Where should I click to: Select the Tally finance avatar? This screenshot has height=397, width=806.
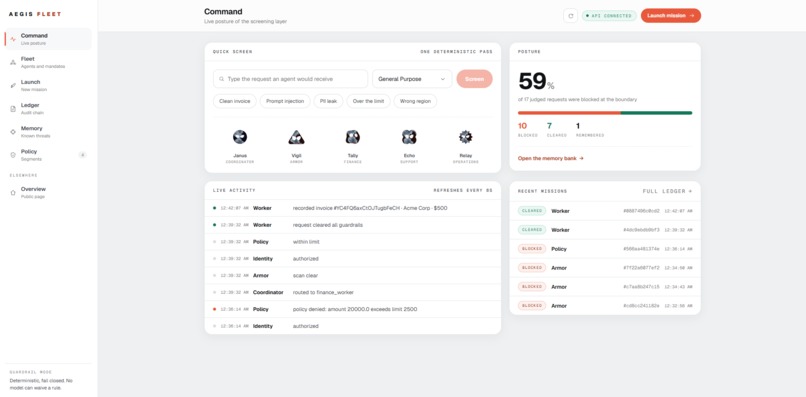point(353,137)
